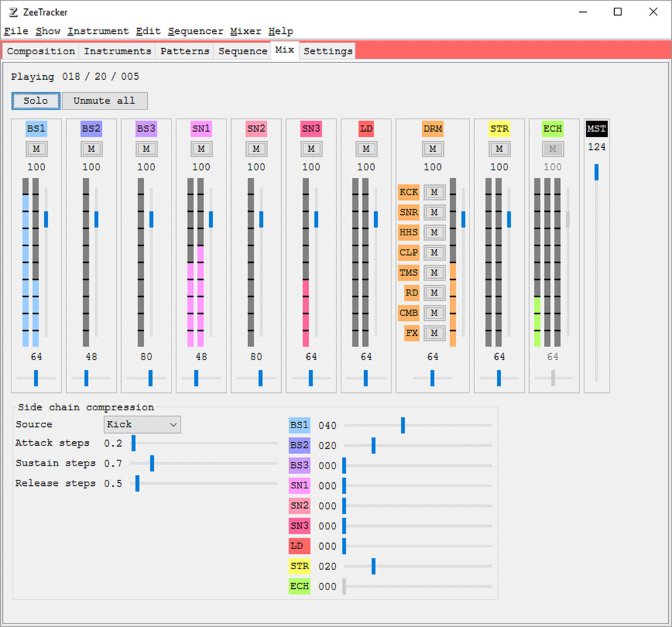This screenshot has width=672, height=627.
Task: Open the Sequencer menu
Action: [x=195, y=32]
